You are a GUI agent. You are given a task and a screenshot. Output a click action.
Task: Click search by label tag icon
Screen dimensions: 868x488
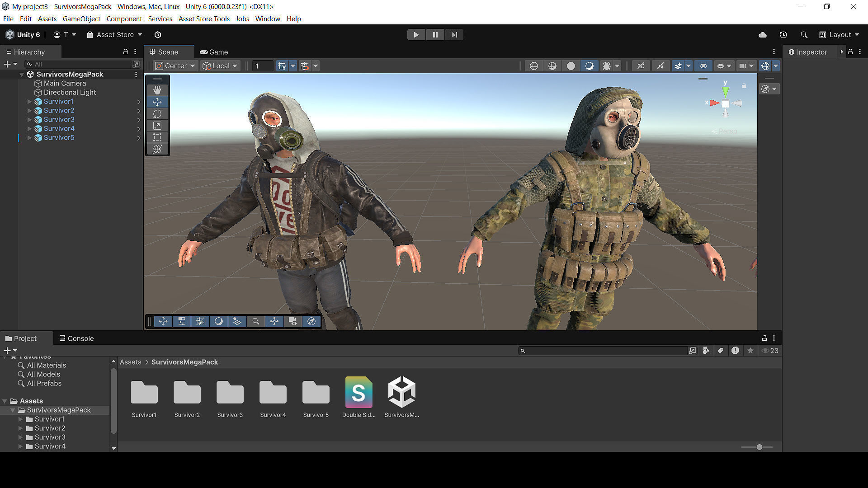pos(721,351)
